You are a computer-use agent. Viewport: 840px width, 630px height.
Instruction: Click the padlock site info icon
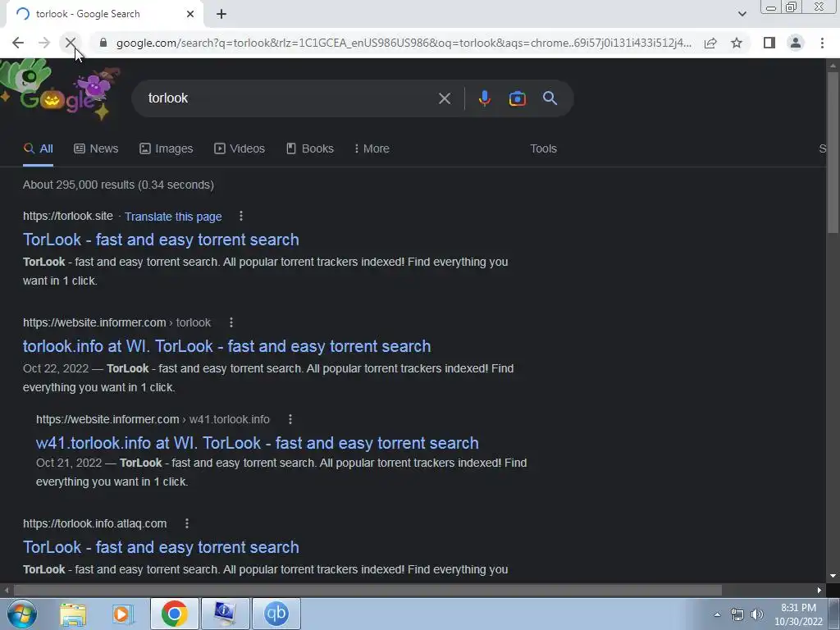pyautogui.click(x=103, y=43)
